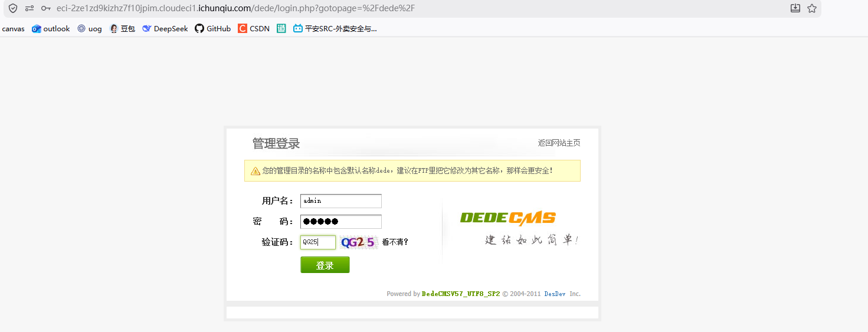Click the green 登录 login button

(325, 265)
